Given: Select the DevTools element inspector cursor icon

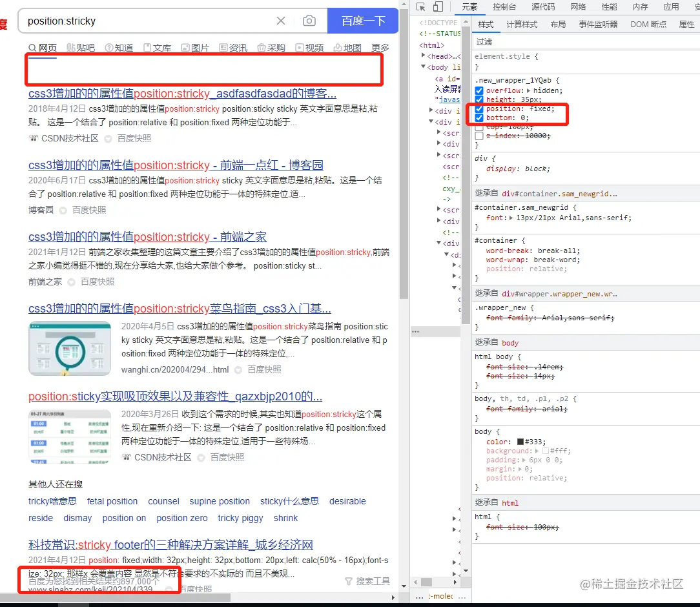Looking at the screenshot, I should point(420,6).
